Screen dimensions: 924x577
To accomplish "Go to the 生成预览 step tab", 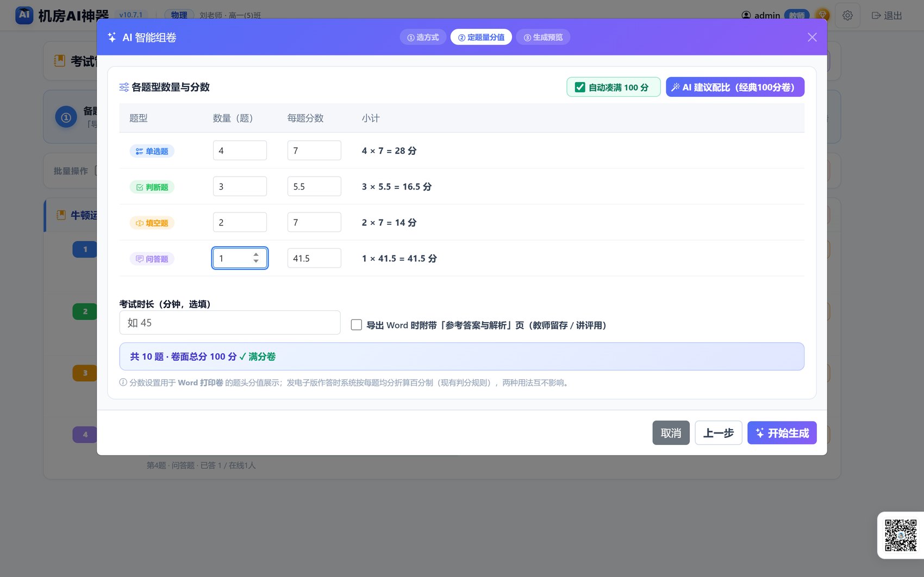I will tap(543, 37).
